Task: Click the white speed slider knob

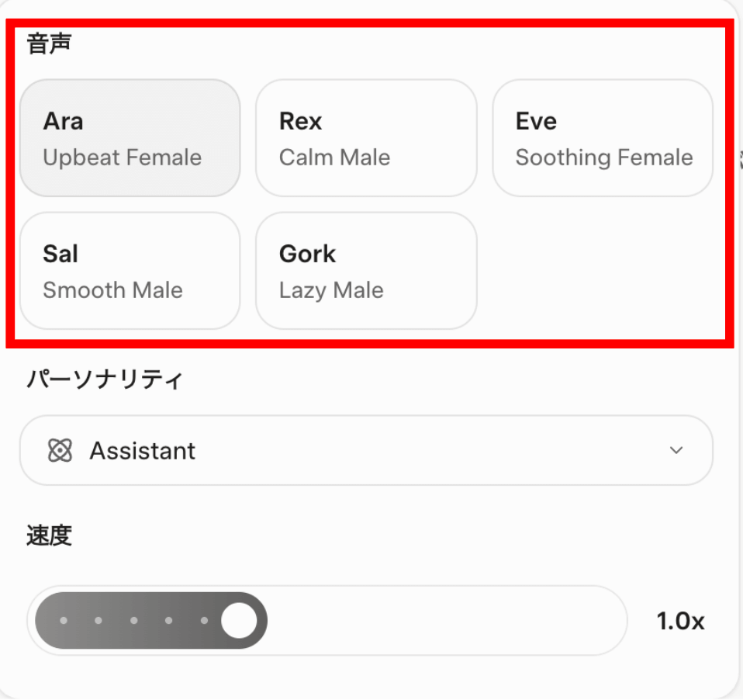Action: point(239,621)
